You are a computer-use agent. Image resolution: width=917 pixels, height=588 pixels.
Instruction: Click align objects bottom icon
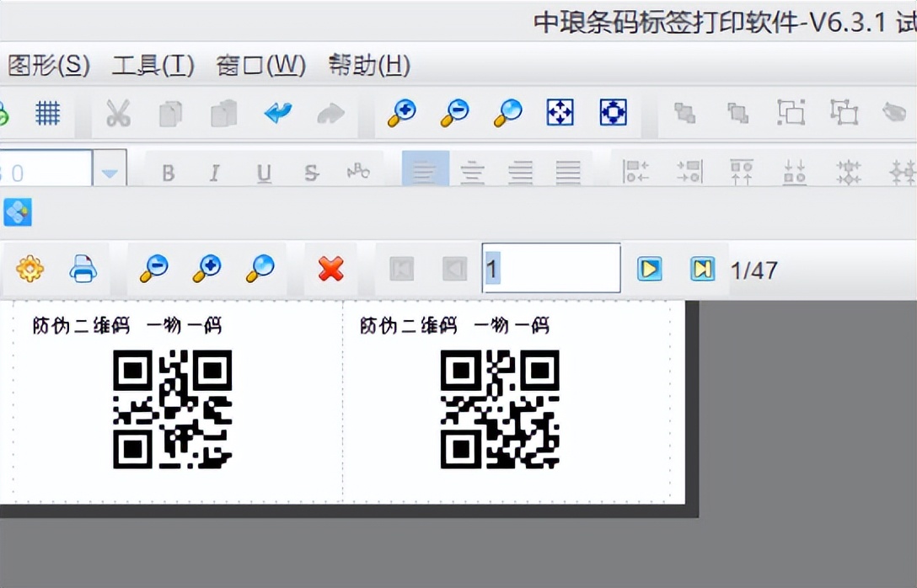[795, 172]
